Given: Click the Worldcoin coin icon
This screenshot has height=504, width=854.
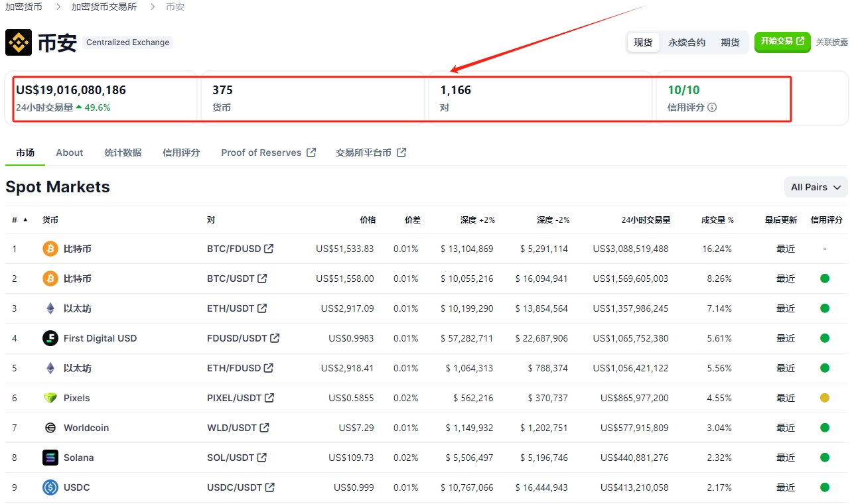Looking at the screenshot, I should point(50,428).
